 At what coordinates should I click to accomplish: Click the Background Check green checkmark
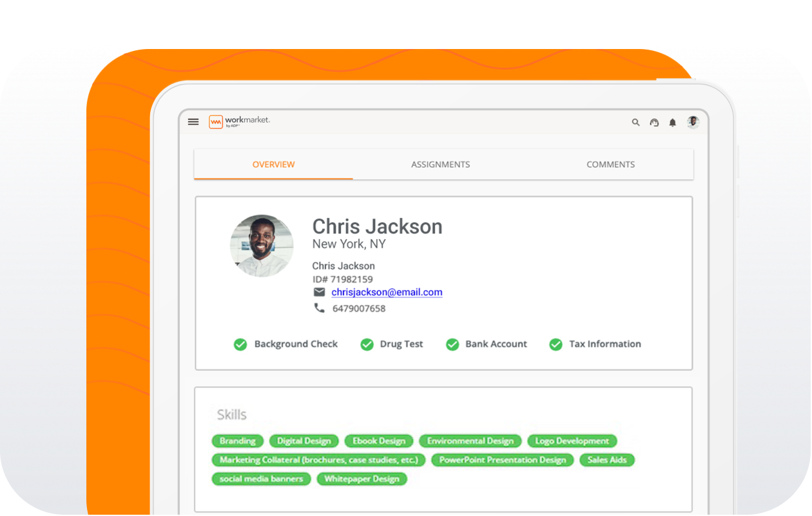click(x=240, y=344)
